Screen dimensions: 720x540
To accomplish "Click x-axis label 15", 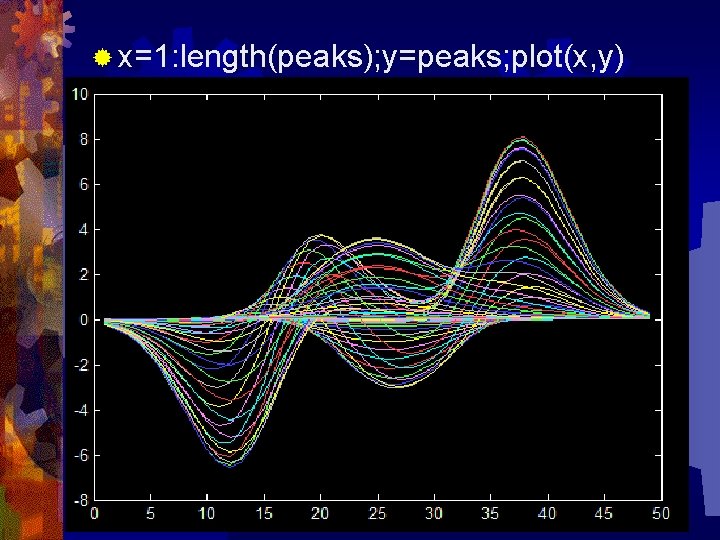I will tap(264, 513).
